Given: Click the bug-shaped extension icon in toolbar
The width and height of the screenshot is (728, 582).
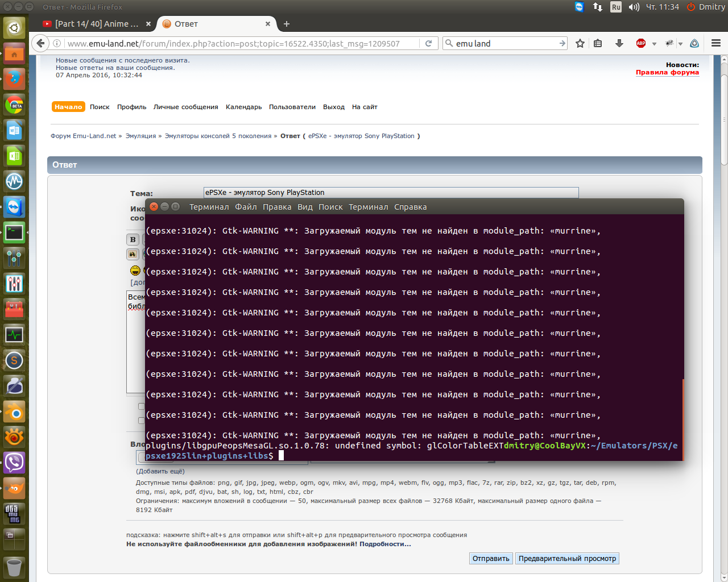Looking at the screenshot, I should click(x=669, y=43).
